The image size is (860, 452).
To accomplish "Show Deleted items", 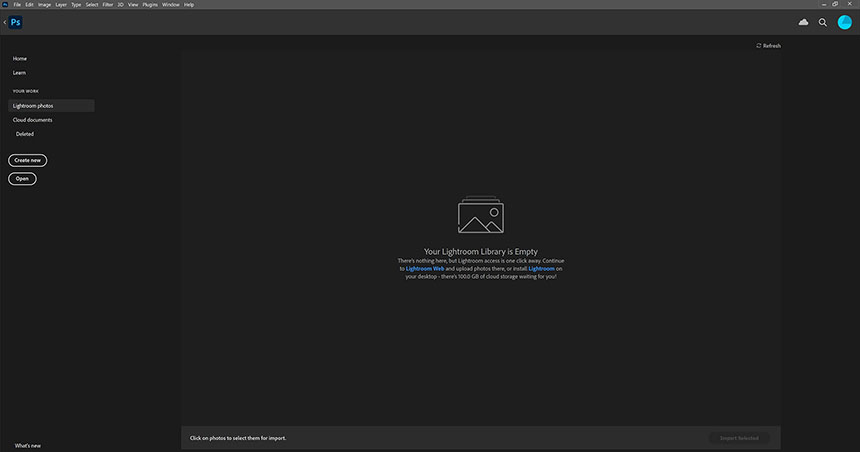I will point(25,134).
